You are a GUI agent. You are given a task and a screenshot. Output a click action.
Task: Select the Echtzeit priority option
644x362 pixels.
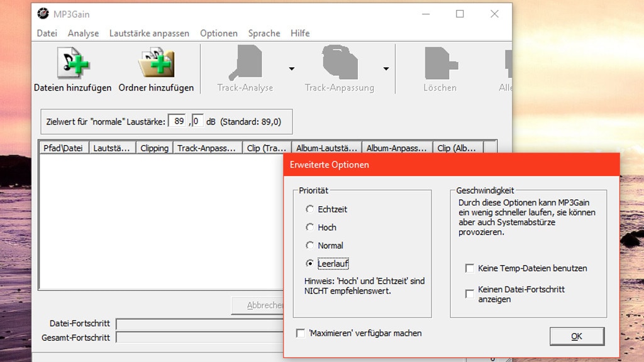(x=309, y=209)
